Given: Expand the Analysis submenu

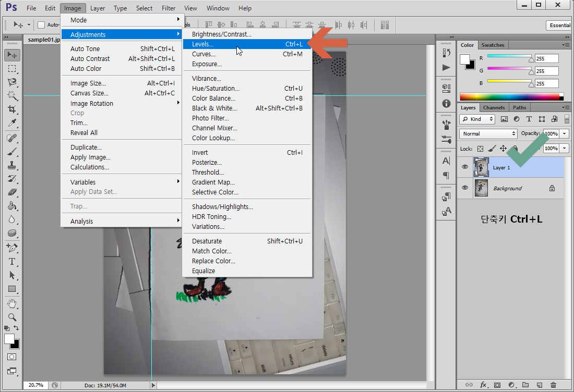Looking at the screenshot, I should [122, 221].
